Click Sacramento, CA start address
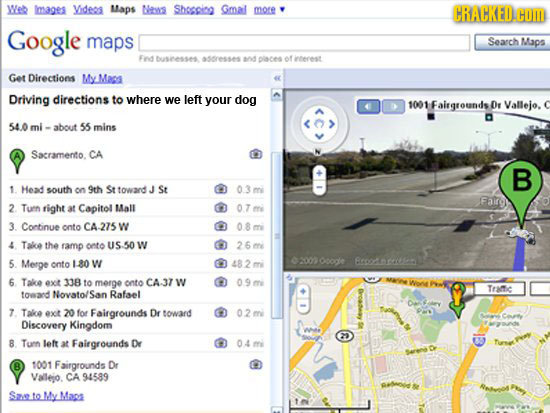 coord(67,155)
